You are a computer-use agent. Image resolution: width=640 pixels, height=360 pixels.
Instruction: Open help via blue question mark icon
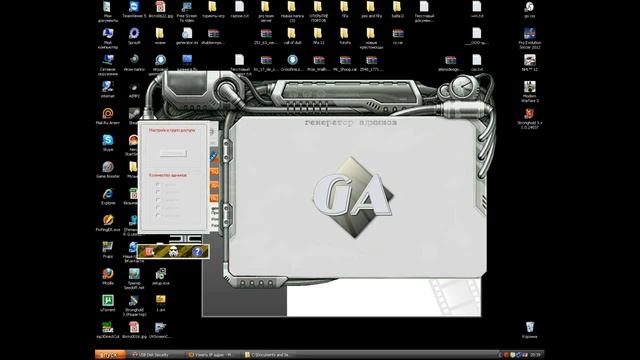click(x=197, y=252)
